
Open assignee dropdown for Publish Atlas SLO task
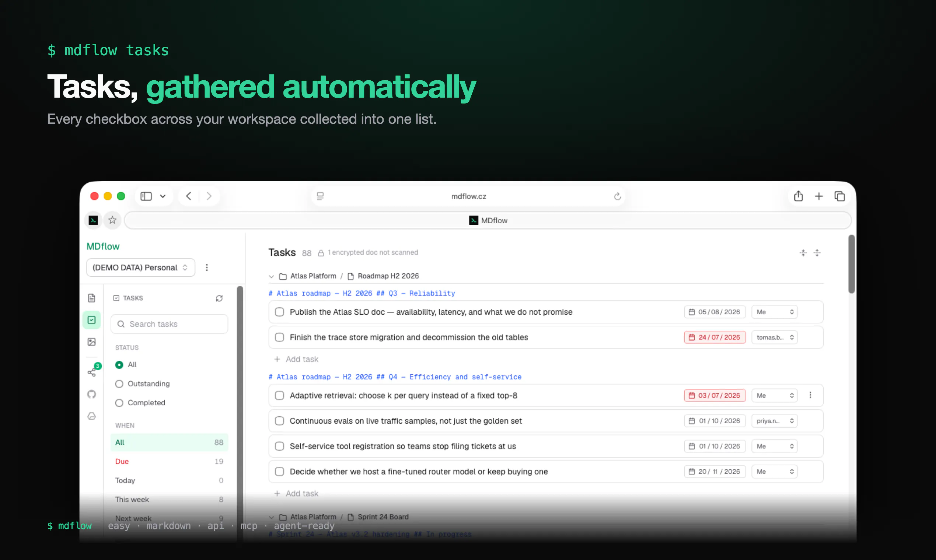(x=775, y=312)
